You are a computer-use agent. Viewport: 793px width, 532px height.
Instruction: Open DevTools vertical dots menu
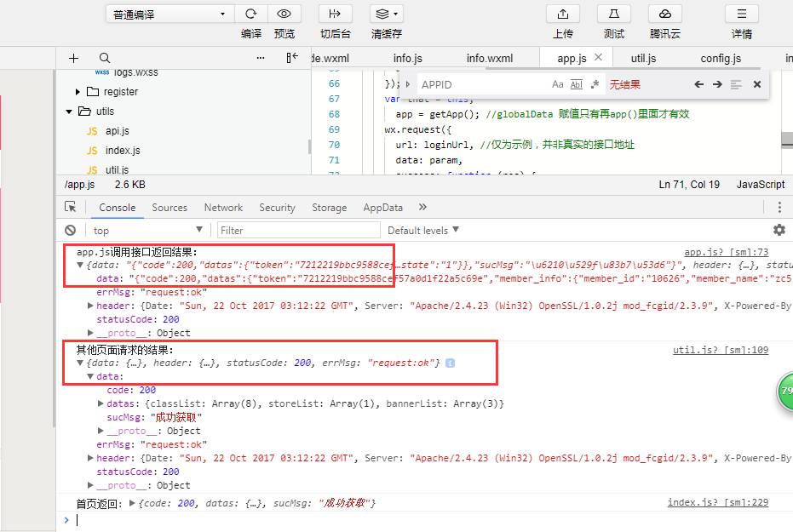pos(779,207)
